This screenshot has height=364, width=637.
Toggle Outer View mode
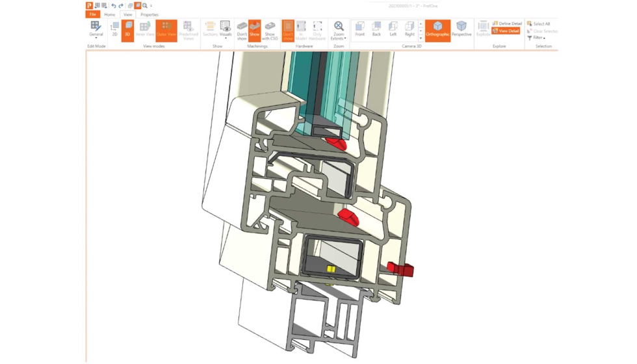[x=166, y=30]
